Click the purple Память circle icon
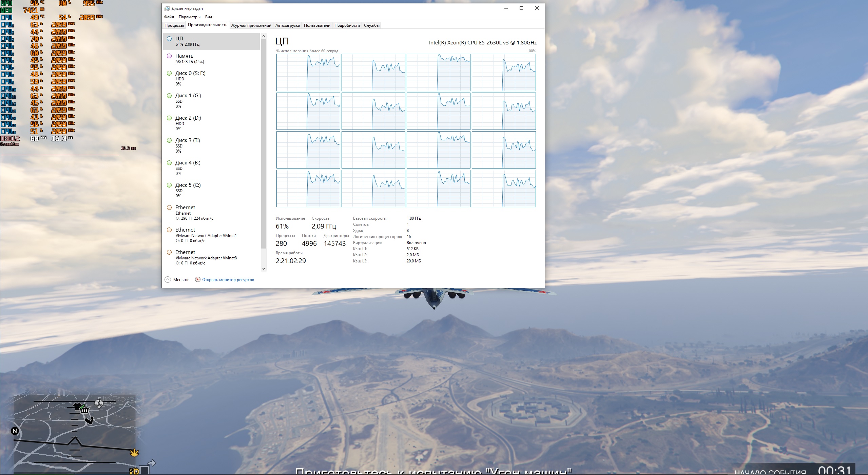The height and width of the screenshot is (475, 868). pos(169,56)
